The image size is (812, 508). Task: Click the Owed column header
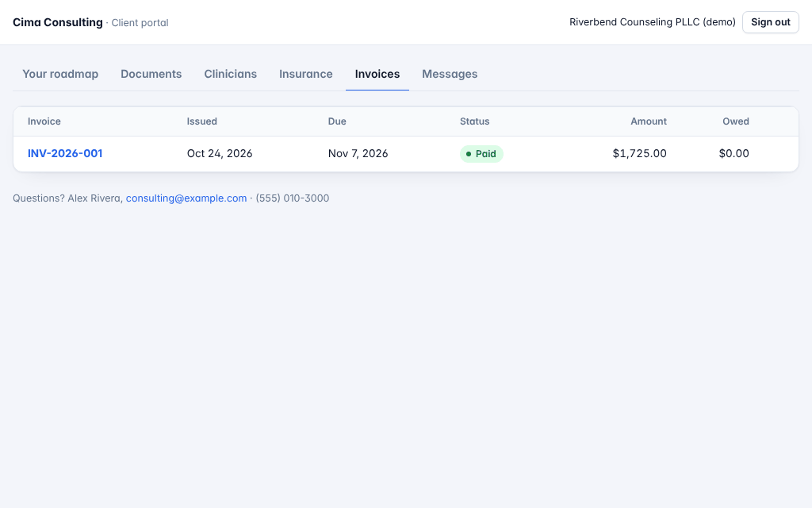(736, 121)
